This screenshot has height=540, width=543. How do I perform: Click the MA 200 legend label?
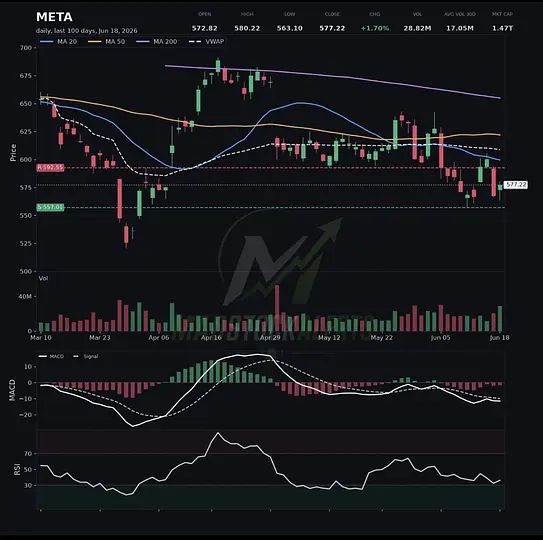point(165,42)
